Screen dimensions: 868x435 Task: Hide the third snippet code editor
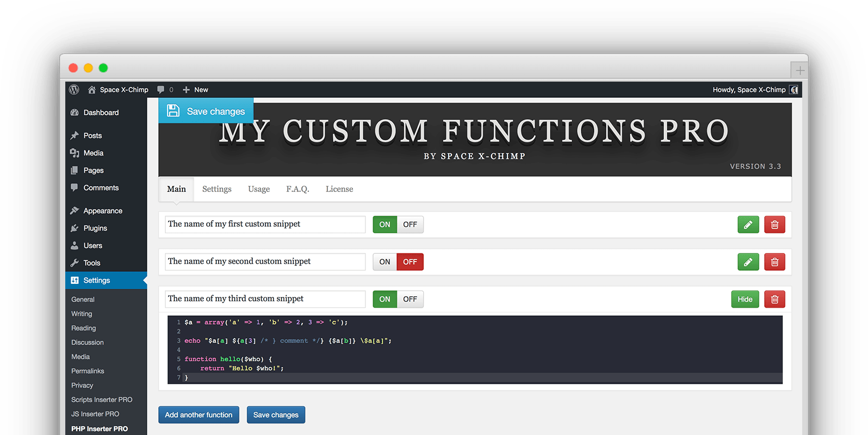(x=745, y=299)
